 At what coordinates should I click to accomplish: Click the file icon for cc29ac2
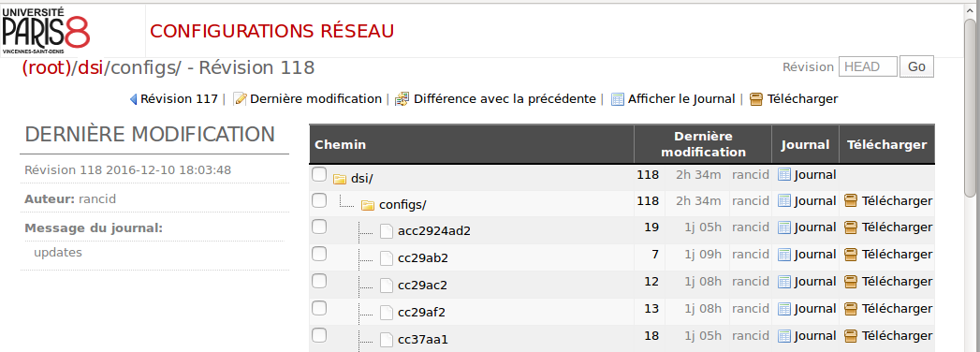click(x=387, y=286)
